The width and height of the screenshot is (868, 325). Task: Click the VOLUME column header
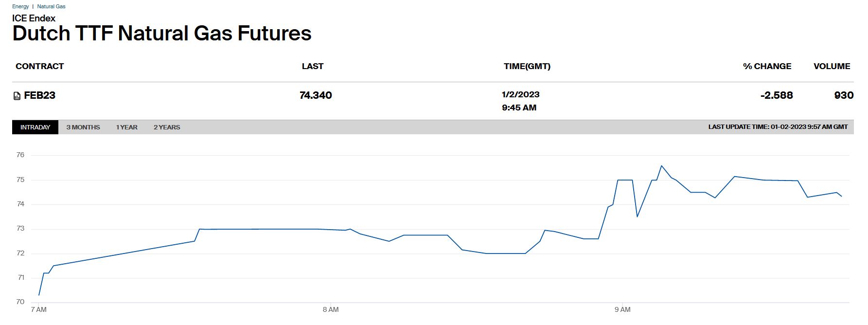(832, 66)
